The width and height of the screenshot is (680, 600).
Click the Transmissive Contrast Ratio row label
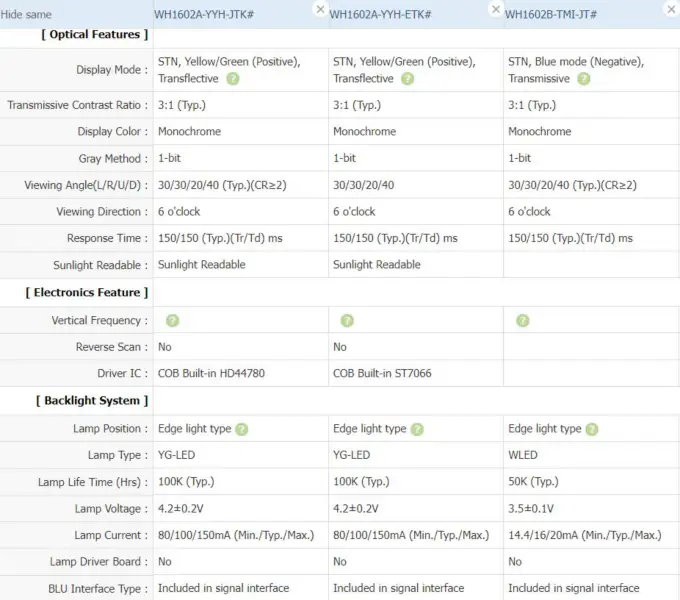78,105
